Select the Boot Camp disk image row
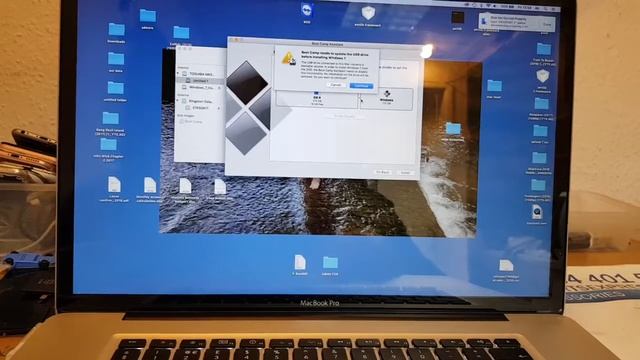 tap(193, 122)
